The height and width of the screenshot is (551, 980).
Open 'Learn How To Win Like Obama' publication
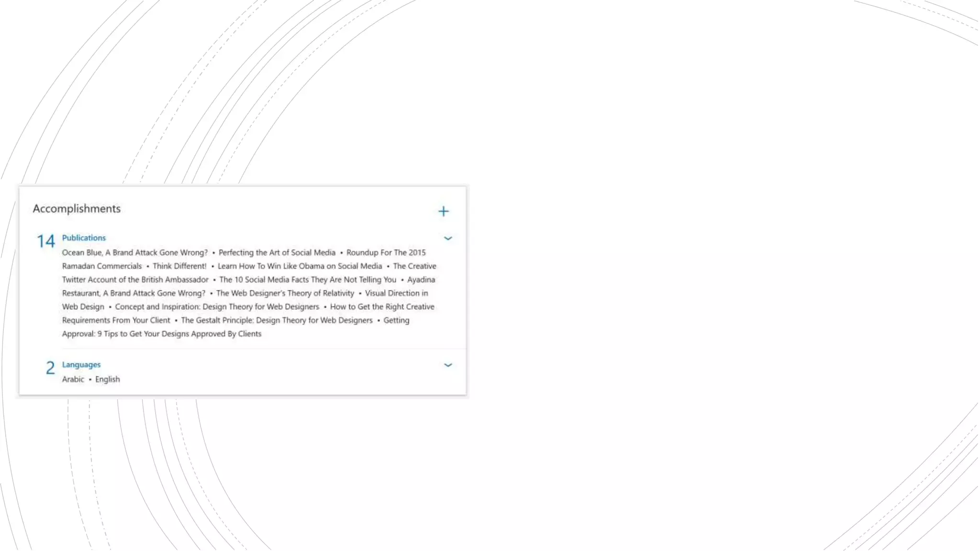pos(300,266)
